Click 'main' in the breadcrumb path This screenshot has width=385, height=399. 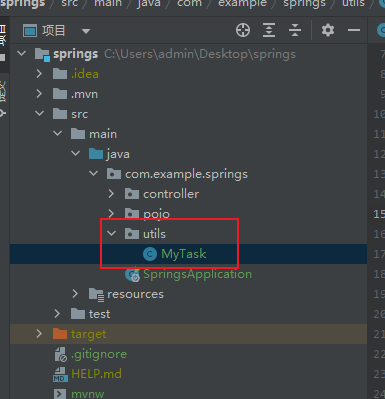pyautogui.click(x=108, y=3)
